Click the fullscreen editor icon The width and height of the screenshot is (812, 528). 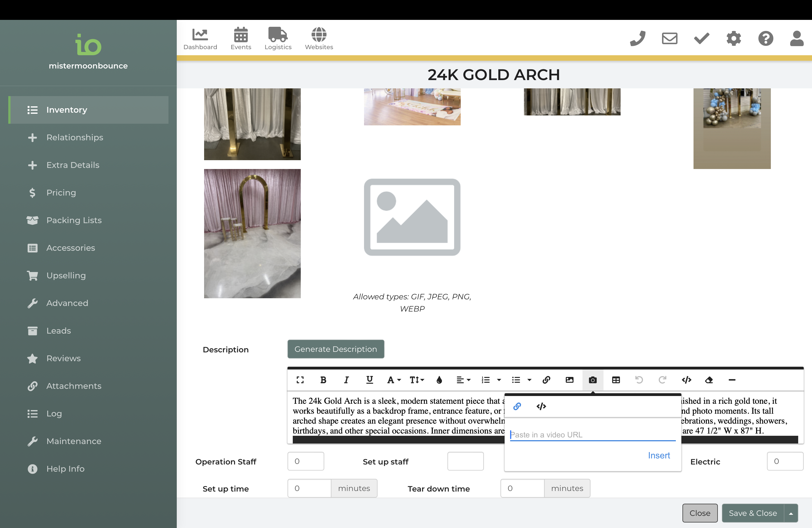tap(300, 380)
